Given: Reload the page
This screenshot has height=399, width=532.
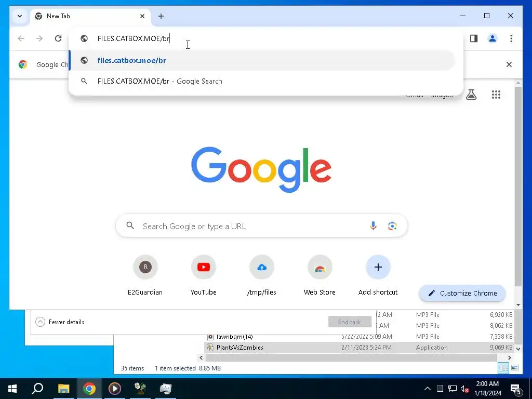Looking at the screenshot, I should pyautogui.click(x=58, y=38).
